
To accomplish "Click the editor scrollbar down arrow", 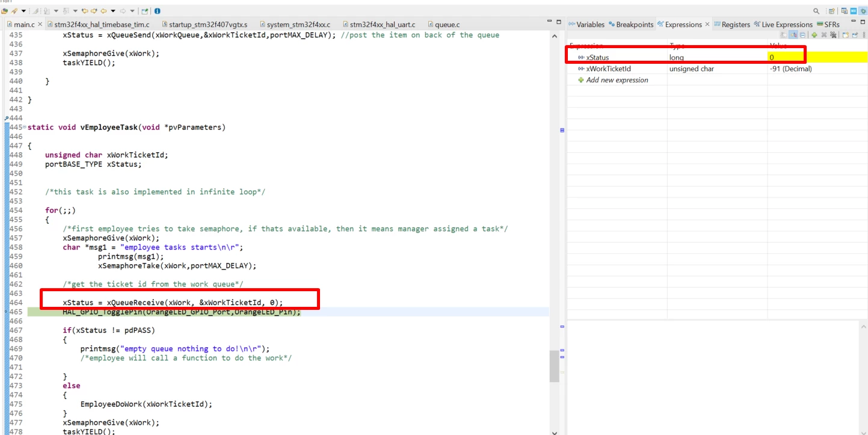I will point(554,431).
